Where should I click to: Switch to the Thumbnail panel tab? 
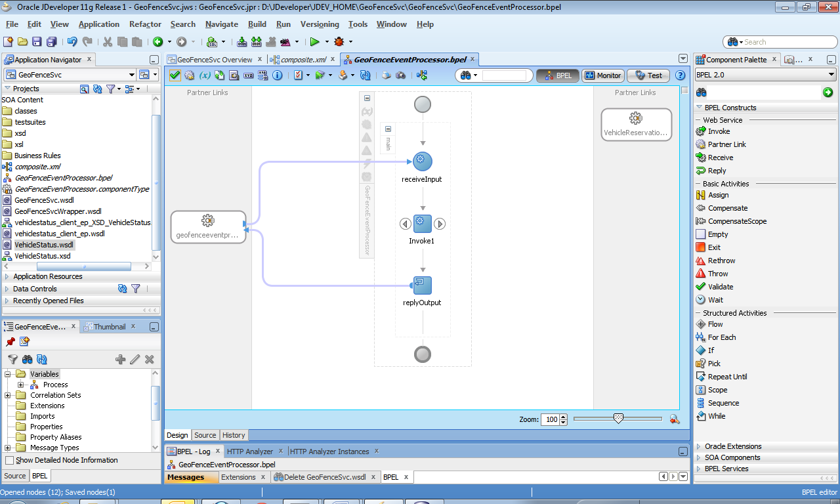(x=110, y=327)
